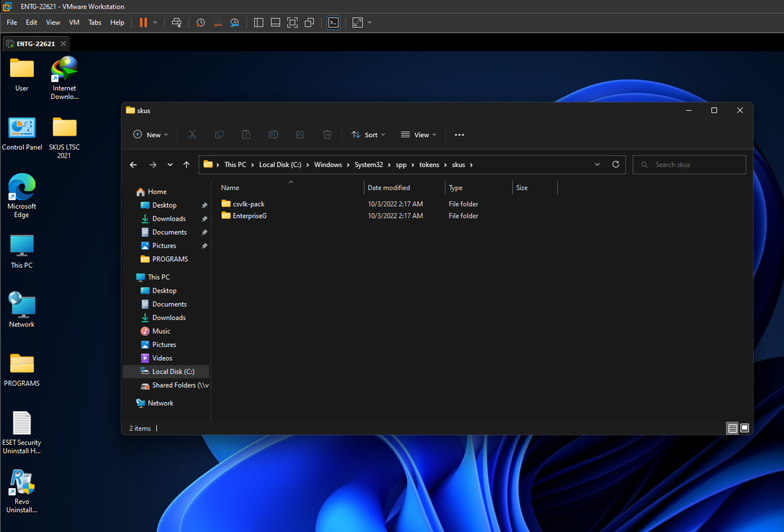This screenshot has height=532, width=784.
Task: Click tokens in the address path
Action: point(429,164)
